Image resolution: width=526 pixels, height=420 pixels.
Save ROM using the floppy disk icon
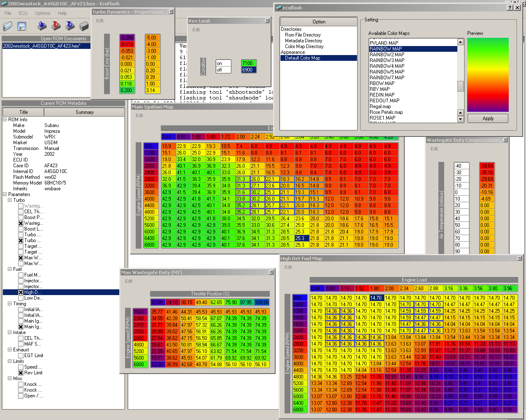click(22, 27)
